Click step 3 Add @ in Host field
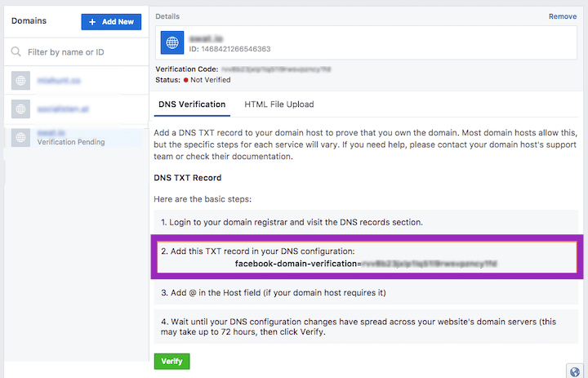 (366, 292)
